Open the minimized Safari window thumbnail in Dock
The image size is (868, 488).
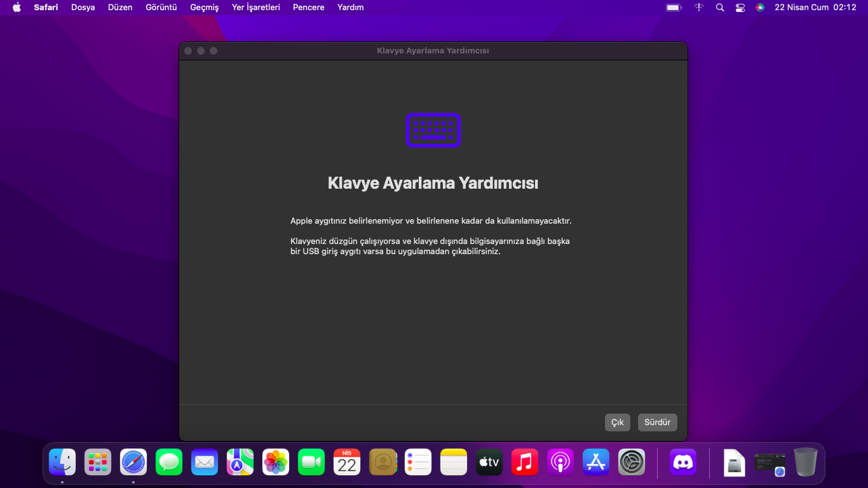(770, 463)
